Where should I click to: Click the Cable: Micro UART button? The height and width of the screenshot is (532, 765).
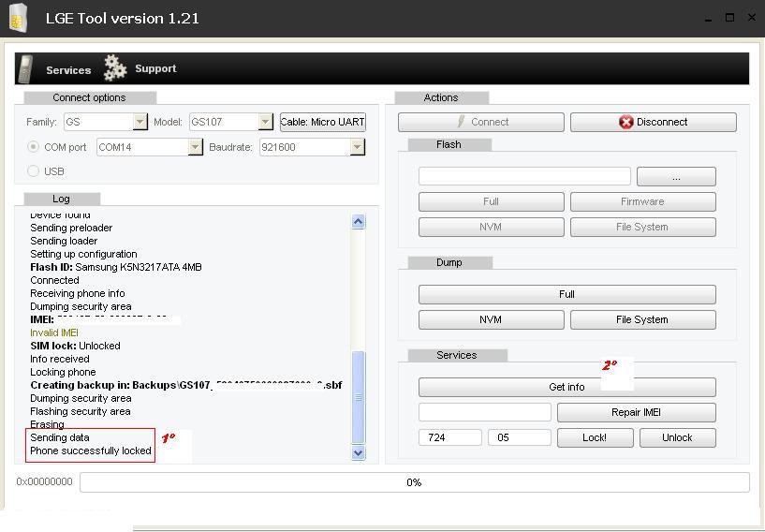pyautogui.click(x=322, y=122)
